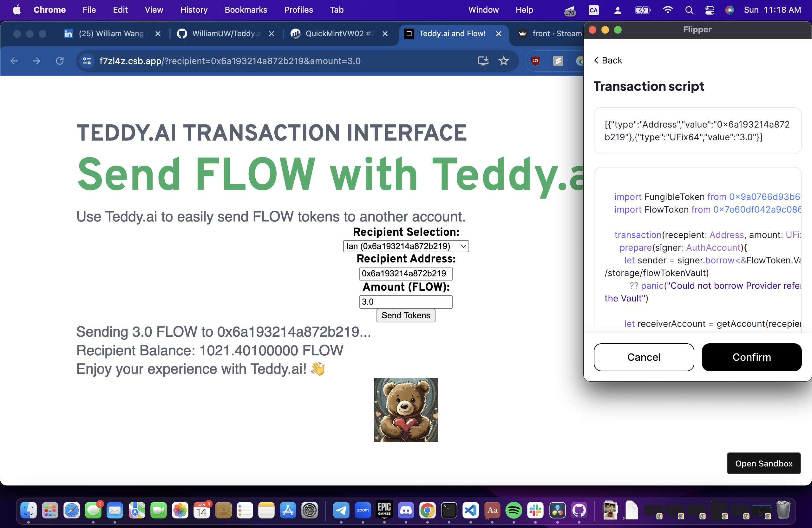Switch to the WilliamUW/Teddy.ai GitHub tab

point(226,33)
